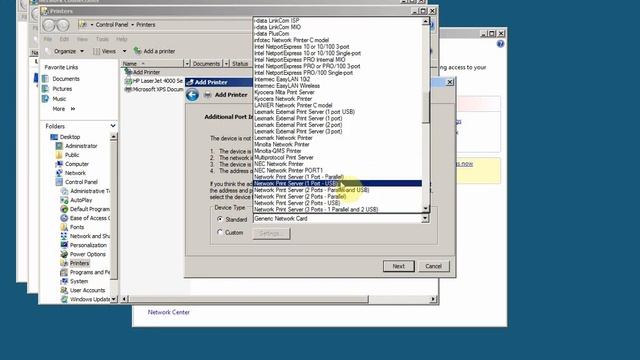Click the Computer icon in folder tree
This screenshot has height=360, width=640.
59,164
